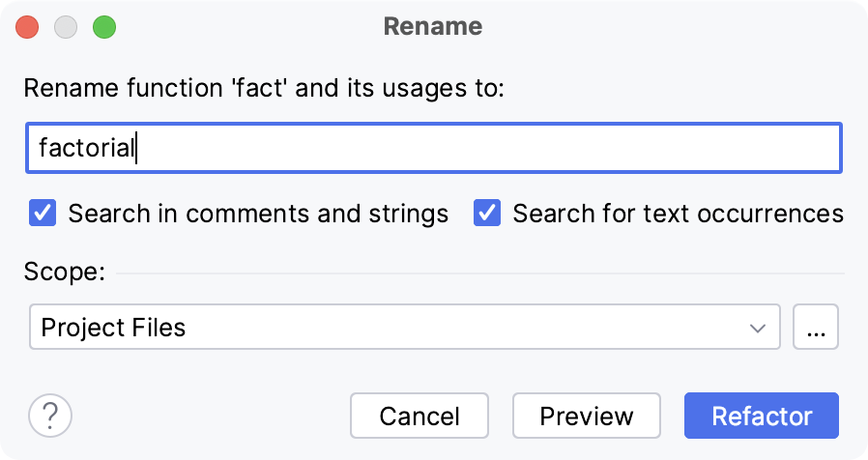Select the 'Project Files' scope text
Screen dimensions: 868x460
coord(113,328)
